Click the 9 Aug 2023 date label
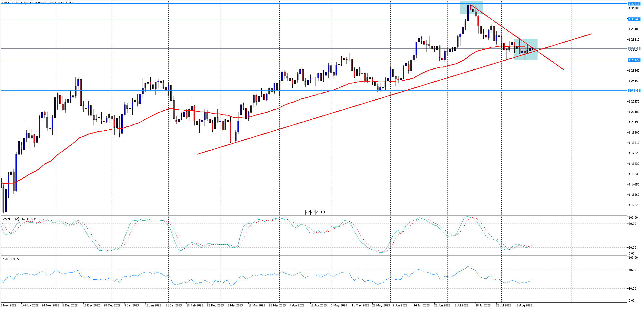The height and width of the screenshot is (309, 644). [524, 305]
